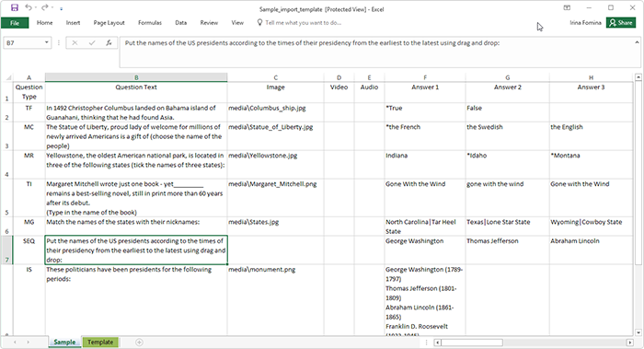Switch to the Template sheet tab
644x349 pixels.
tap(100, 342)
